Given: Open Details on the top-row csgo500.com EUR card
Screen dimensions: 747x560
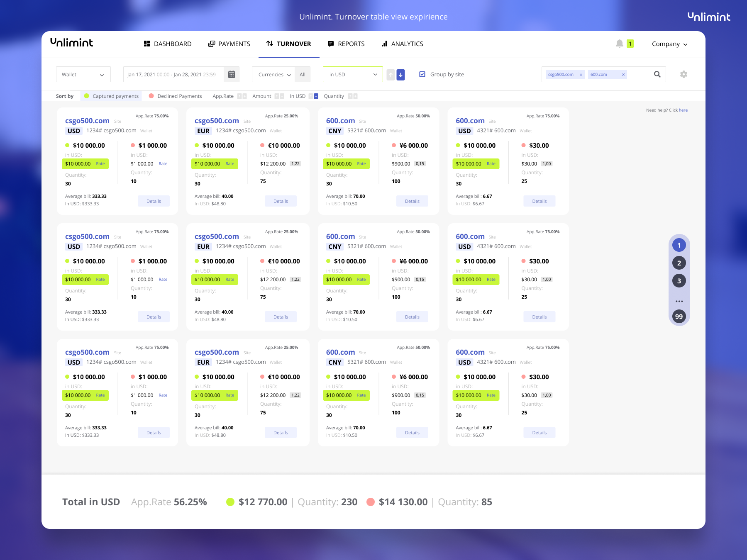Looking at the screenshot, I should coord(281,201).
